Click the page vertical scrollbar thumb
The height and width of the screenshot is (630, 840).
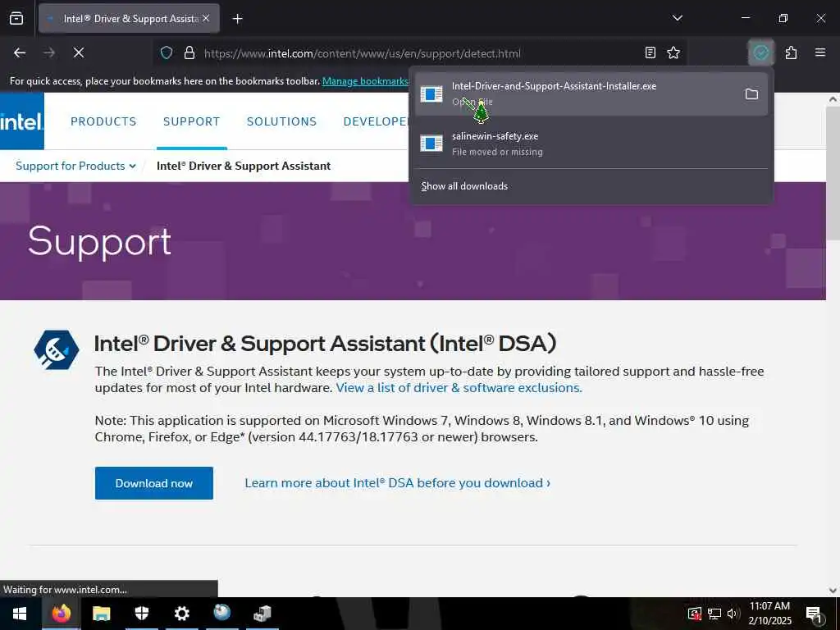click(833, 174)
